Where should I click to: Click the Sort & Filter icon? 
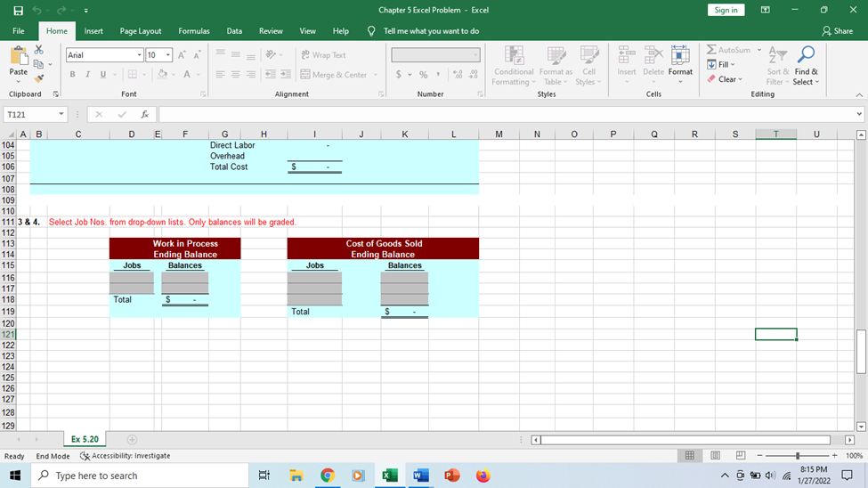tap(778, 56)
